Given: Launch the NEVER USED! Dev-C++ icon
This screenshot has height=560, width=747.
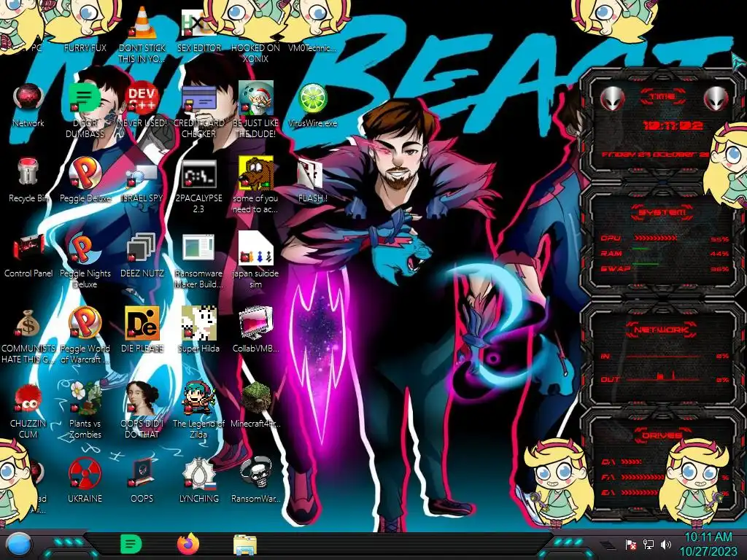Looking at the screenshot, I should pyautogui.click(x=142, y=105).
